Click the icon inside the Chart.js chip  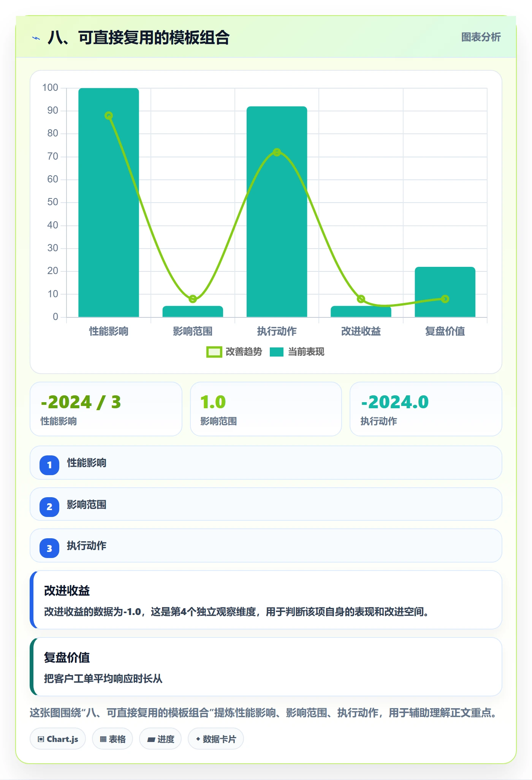(41, 739)
